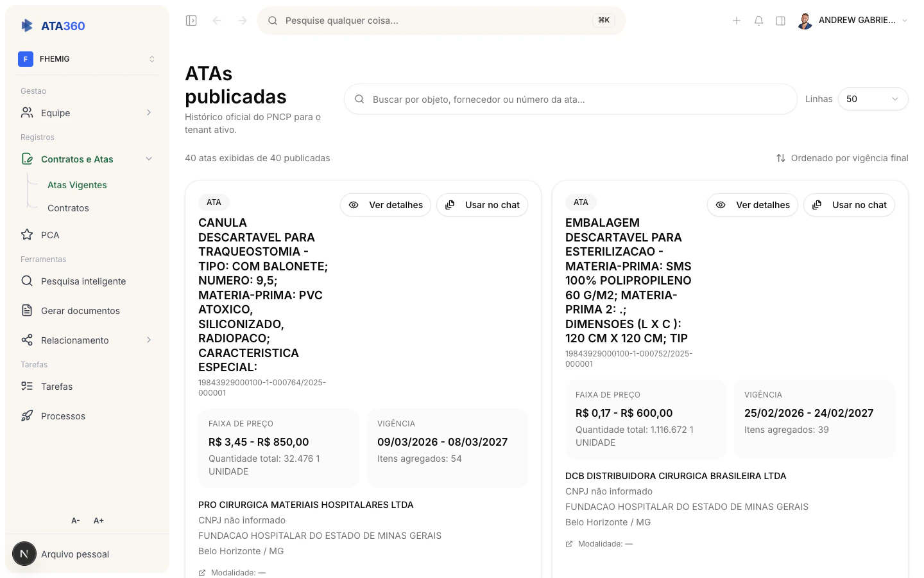Open the Processos rocket icon

[x=26, y=416]
